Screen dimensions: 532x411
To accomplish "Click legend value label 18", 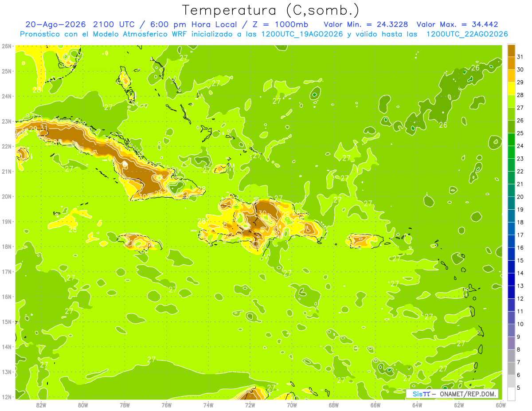I will tap(520, 222).
